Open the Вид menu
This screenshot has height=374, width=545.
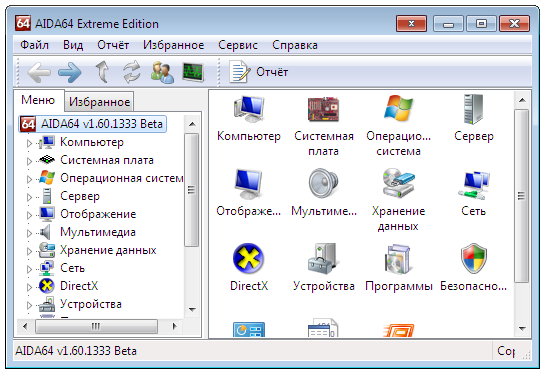[73, 45]
